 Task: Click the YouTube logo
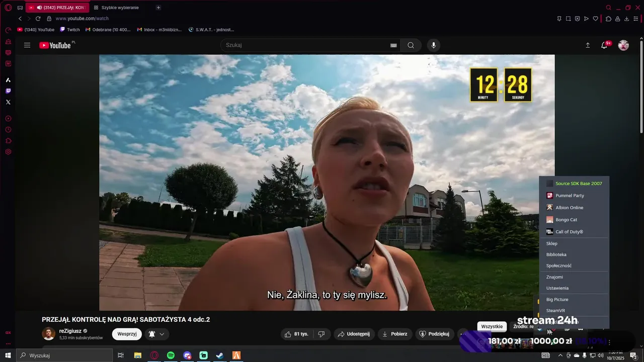click(55, 45)
